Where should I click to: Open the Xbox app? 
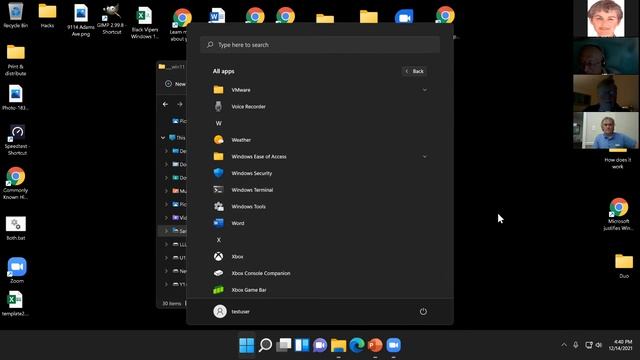pyautogui.click(x=320, y=257)
